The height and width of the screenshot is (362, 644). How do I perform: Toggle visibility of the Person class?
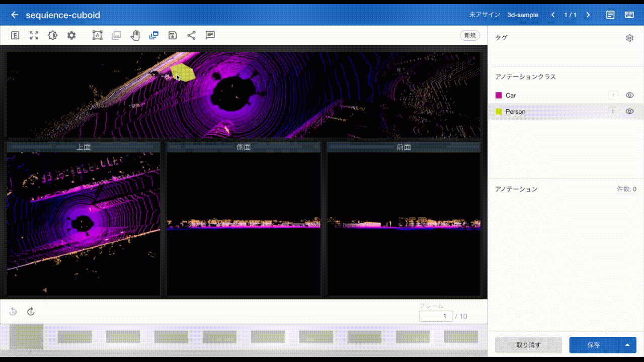629,111
